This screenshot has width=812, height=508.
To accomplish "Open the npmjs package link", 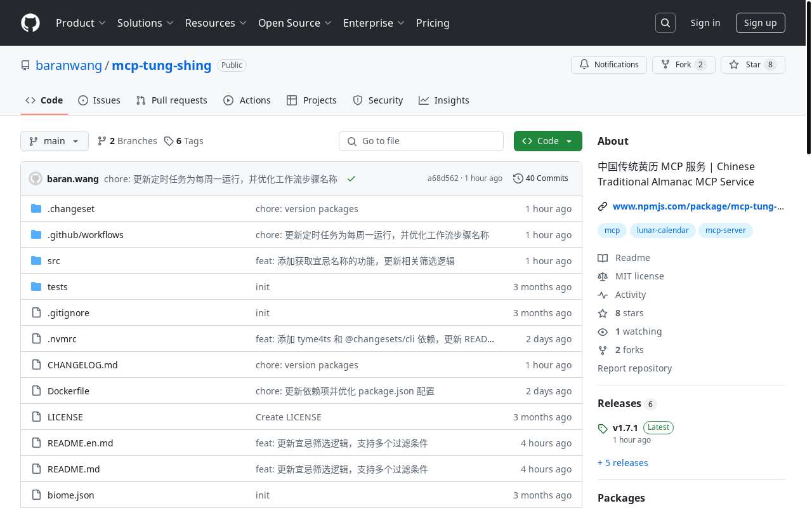I will pyautogui.click(x=698, y=206).
